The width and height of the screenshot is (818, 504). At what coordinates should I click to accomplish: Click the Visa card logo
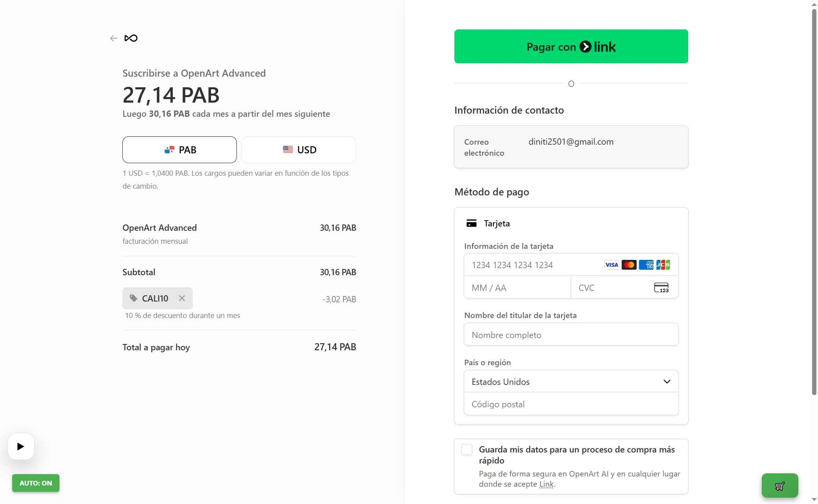[611, 265]
